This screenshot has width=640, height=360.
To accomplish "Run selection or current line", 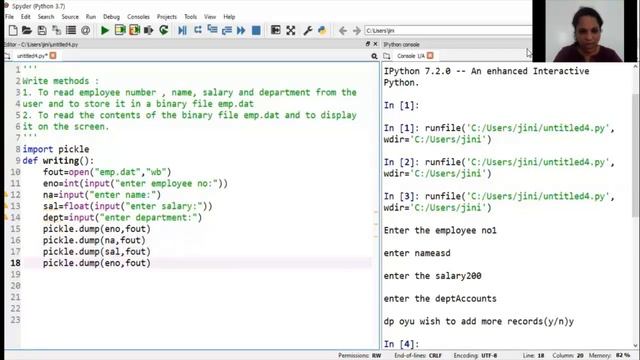I will pos(149,30).
